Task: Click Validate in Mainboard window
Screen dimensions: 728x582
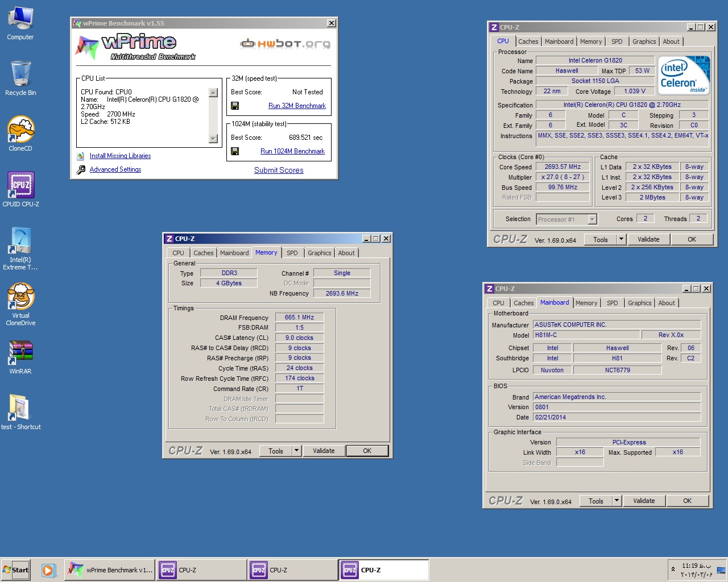Action: click(644, 501)
